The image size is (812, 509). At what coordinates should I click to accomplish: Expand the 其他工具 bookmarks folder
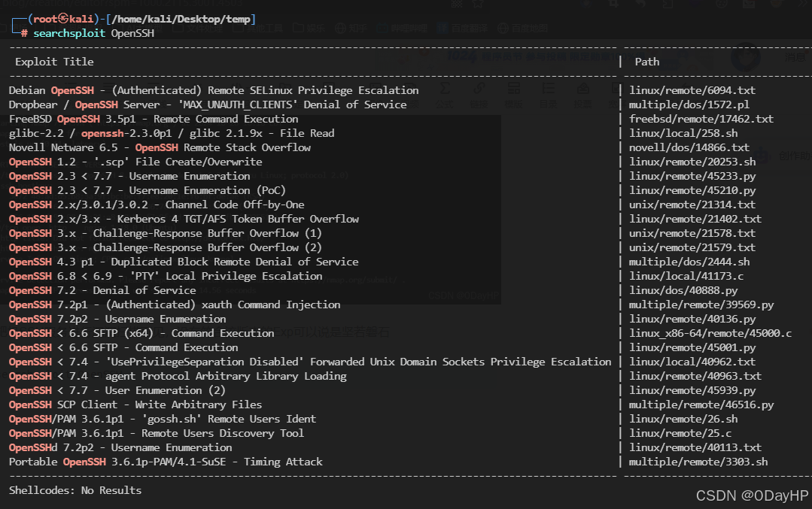[257, 28]
